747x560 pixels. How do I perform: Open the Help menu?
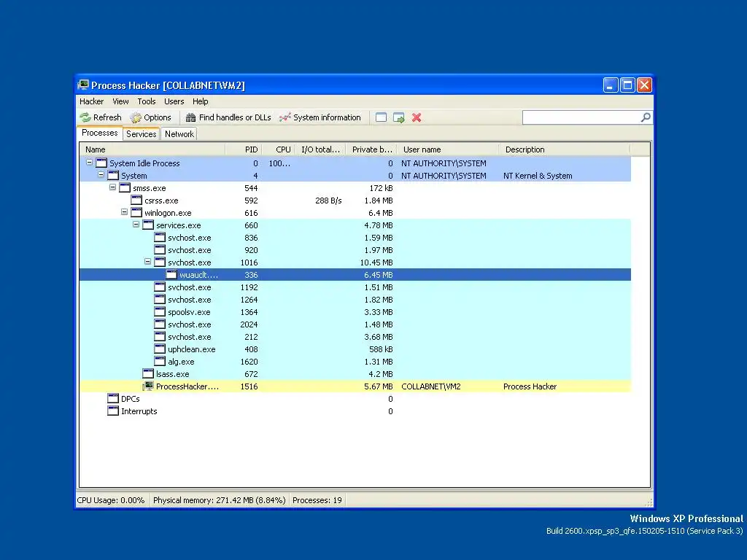[x=200, y=101]
